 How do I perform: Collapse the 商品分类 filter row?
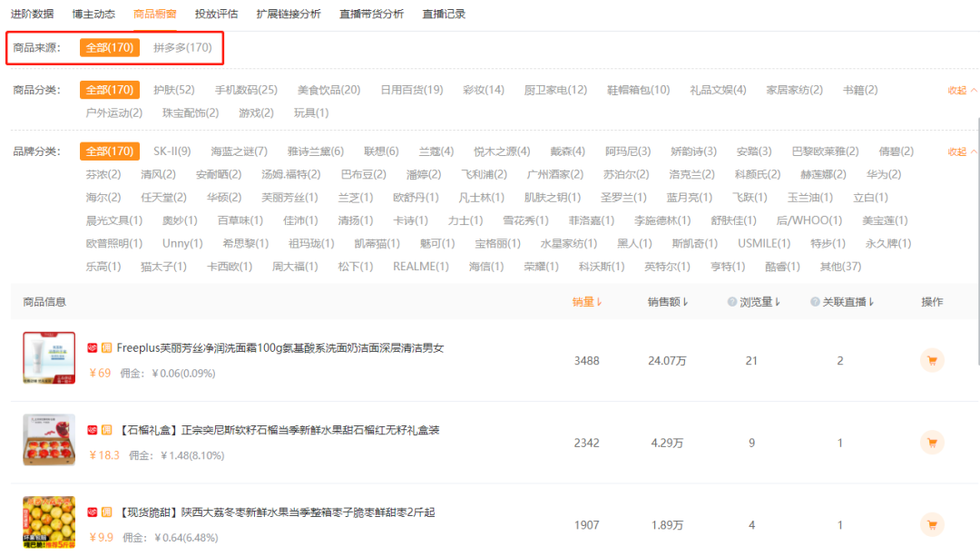click(962, 90)
